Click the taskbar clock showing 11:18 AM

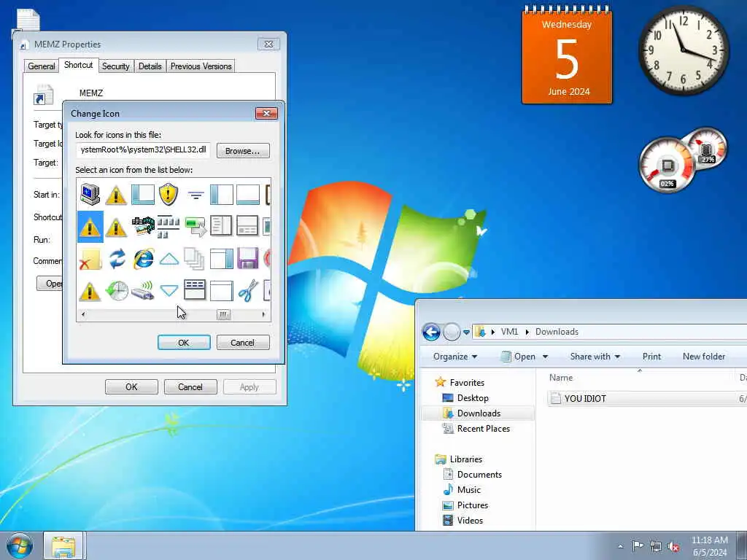709,546
